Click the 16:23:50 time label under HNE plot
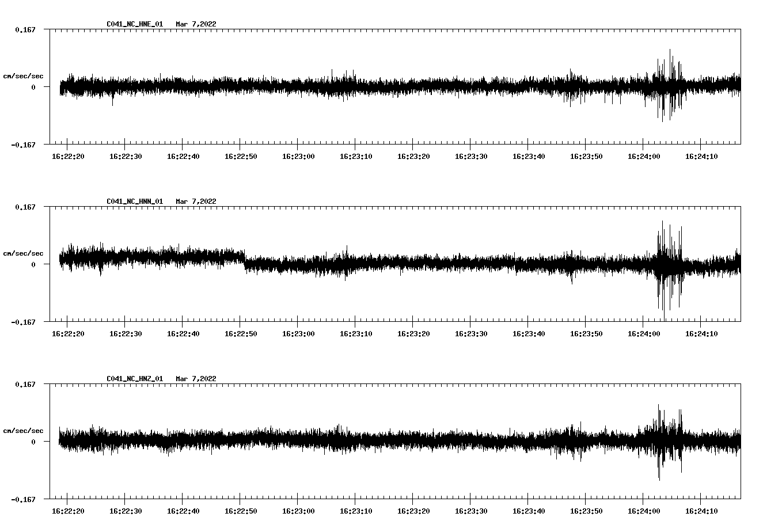The width and height of the screenshot is (782, 532). pos(586,156)
